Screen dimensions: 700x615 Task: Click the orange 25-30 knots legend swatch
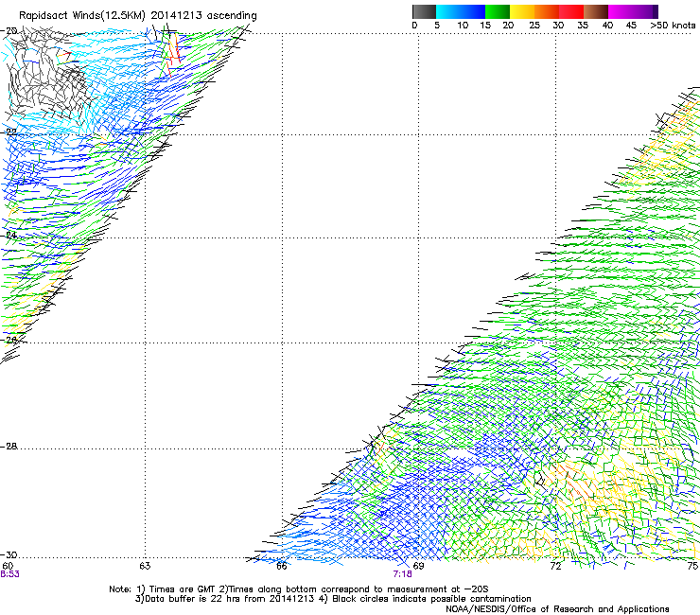547,11
